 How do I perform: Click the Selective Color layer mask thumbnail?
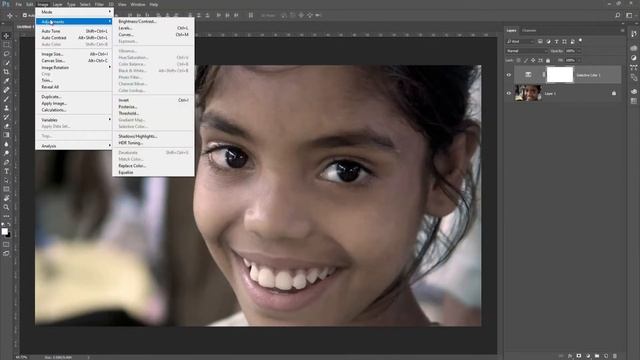[560, 75]
